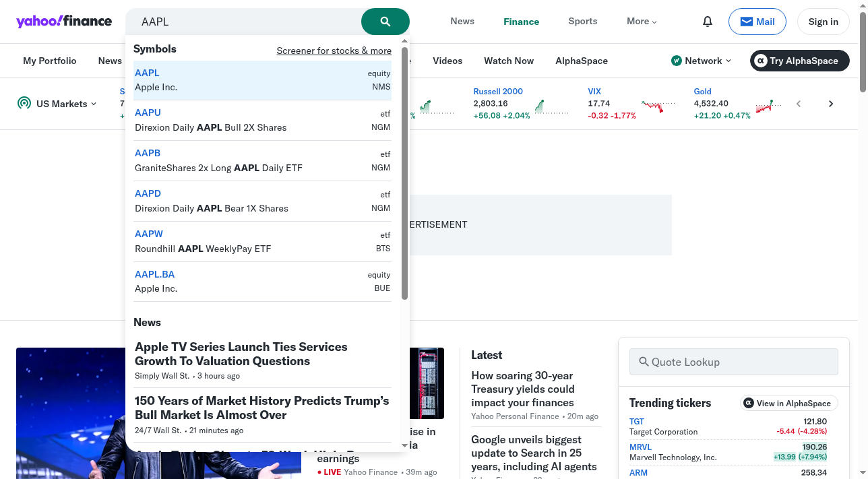This screenshot has width=868, height=479.
Task: Expand the More dropdown in top navigation
Action: pyautogui.click(x=642, y=22)
